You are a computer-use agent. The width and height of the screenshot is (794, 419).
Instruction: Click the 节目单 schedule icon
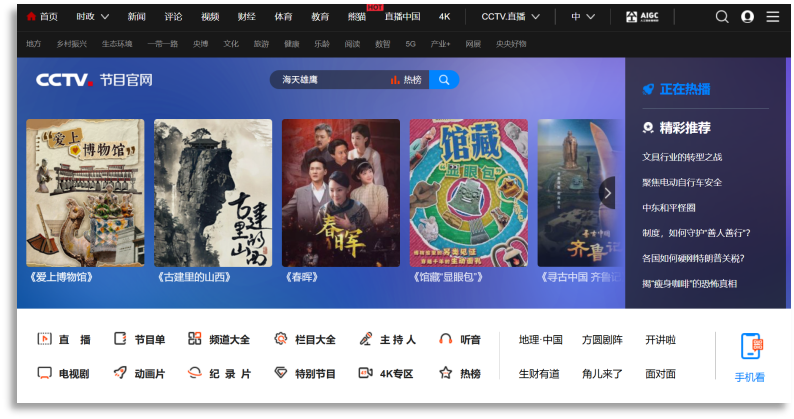click(120, 339)
